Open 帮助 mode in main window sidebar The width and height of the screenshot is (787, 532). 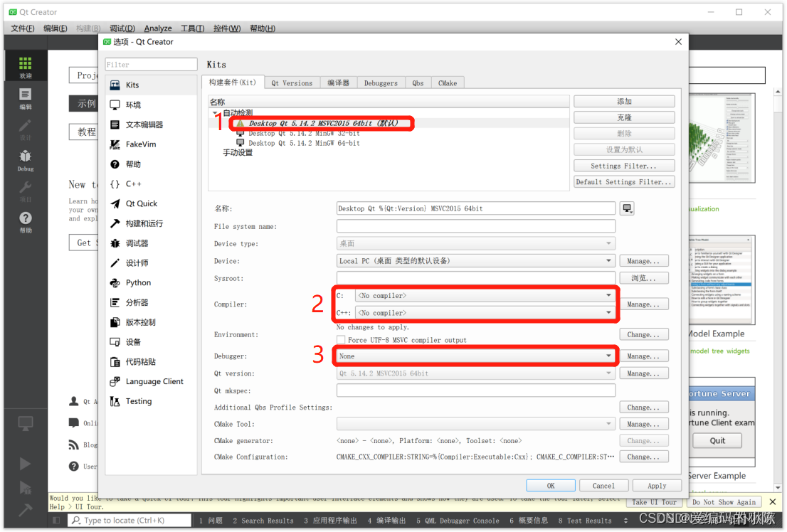(25, 223)
